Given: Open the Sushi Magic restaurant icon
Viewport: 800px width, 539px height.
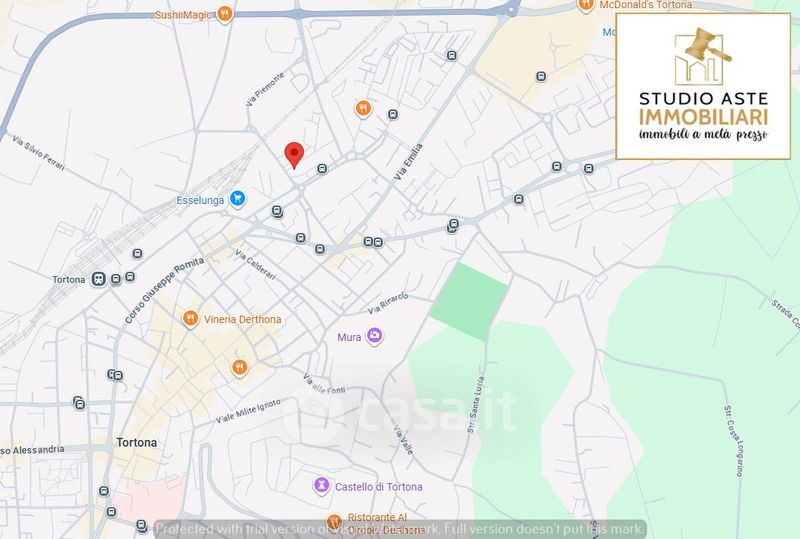Looking at the screenshot, I should pos(225,14).
